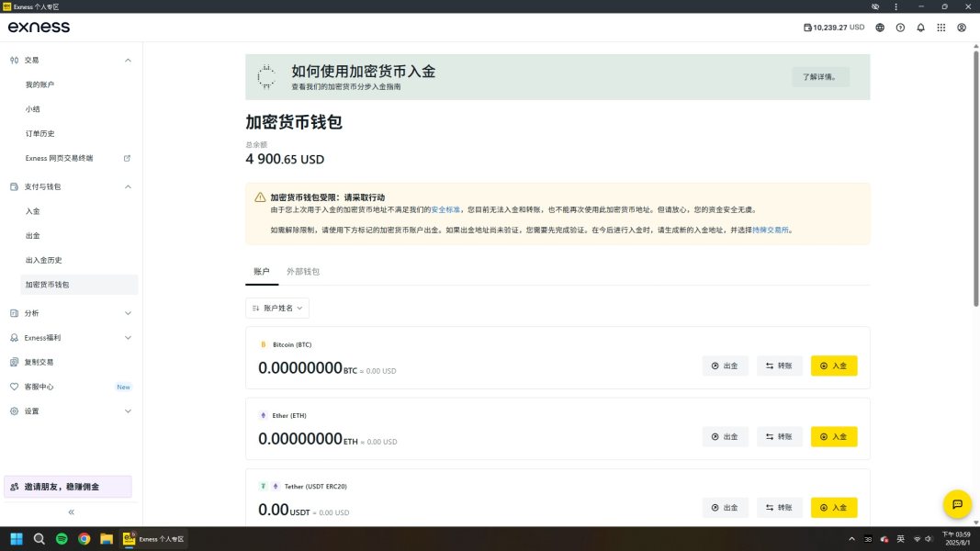Open 入金 in the sidebar
Viewport: 980px width, 551px height.
coord(32,211)
